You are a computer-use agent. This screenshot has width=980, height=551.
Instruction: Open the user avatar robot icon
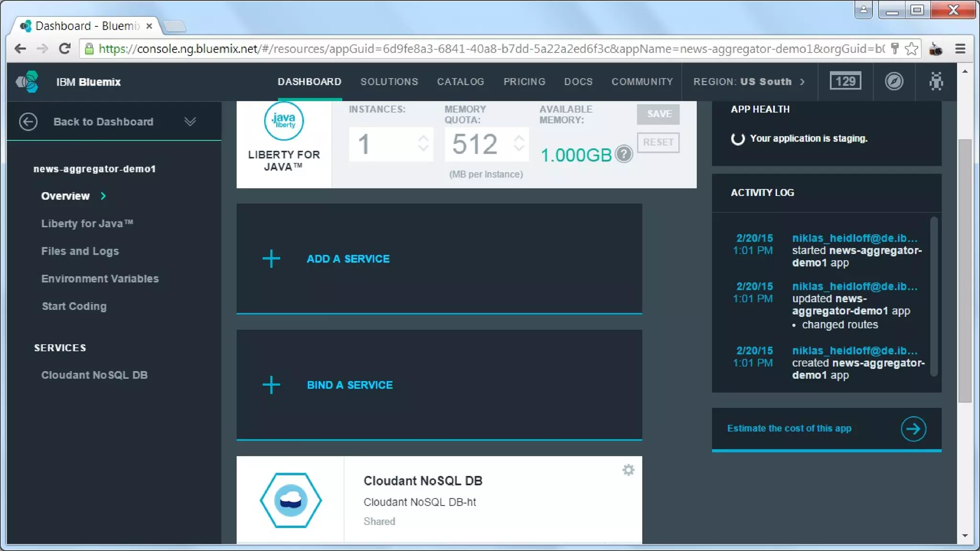[935, 81]
